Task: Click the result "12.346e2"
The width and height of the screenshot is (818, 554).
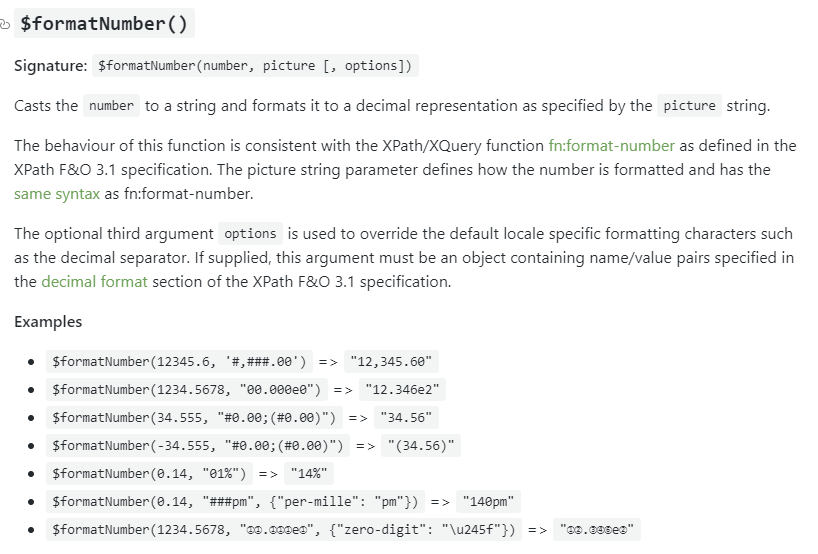Action: pos(402,390)
